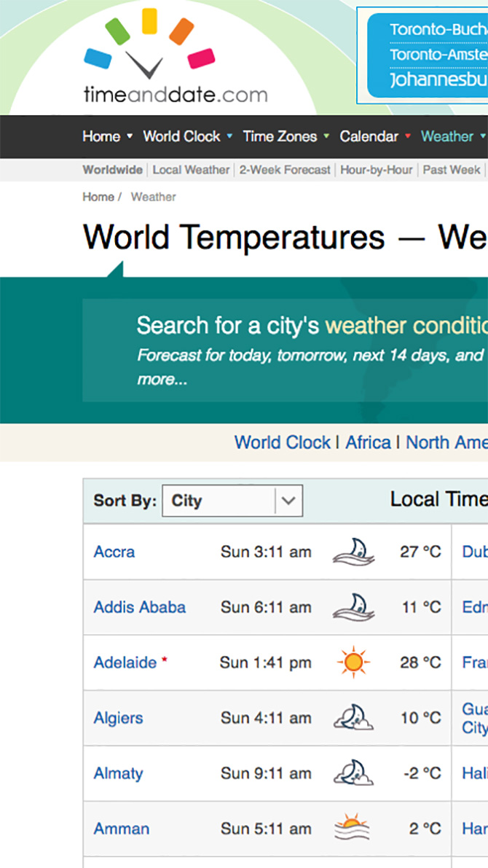Click Algiers' cloudy night icon
The height and width of the screenshot is (868, 488).
coord(353,718)
